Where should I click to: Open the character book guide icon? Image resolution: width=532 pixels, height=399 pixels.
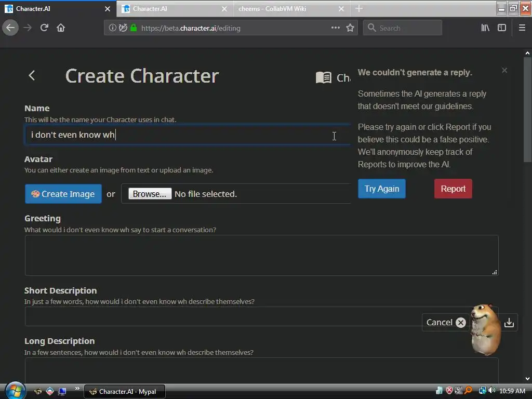pyautogui.click(x=323, y=77)
